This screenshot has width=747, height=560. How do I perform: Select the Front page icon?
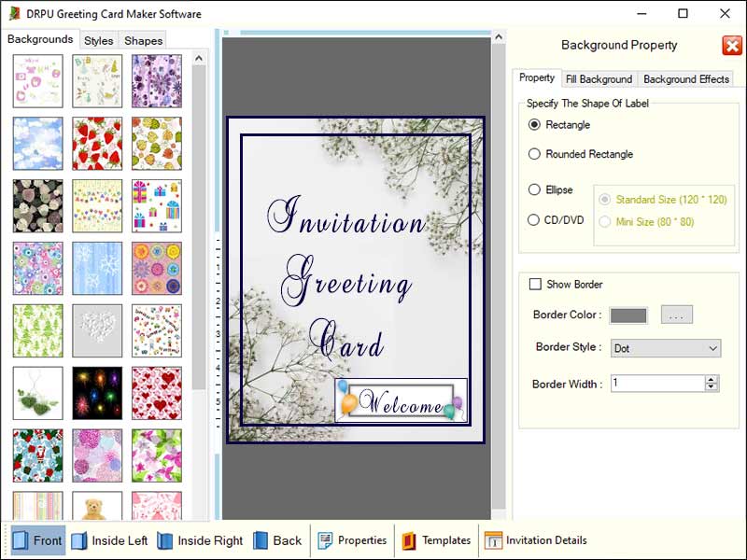(37, 539)
